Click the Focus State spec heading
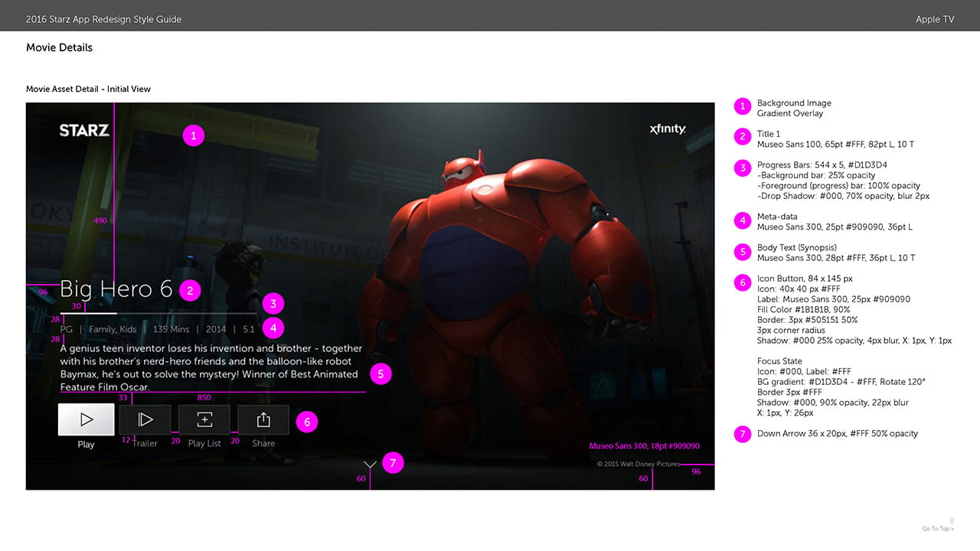The image size is (980, 551). 779,361
